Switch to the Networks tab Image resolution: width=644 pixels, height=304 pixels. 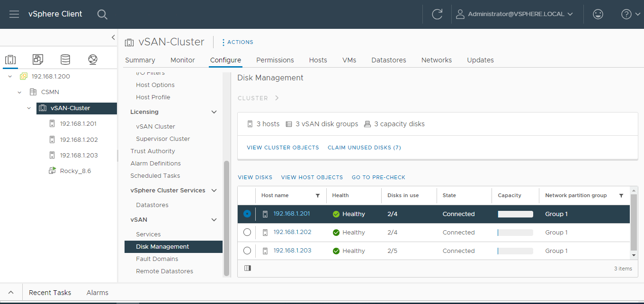coord(437,60)
